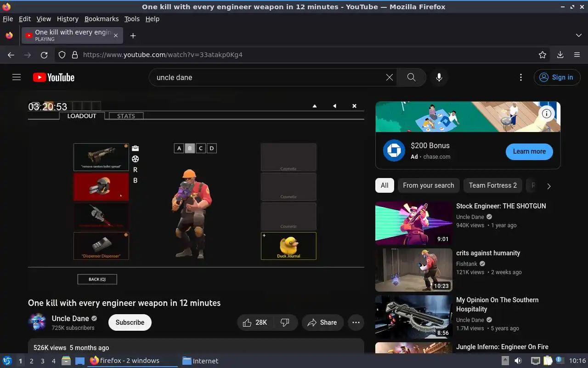Expand the video description box
The width and height of the screenshot is (588, 368).
tap(196, 346)
